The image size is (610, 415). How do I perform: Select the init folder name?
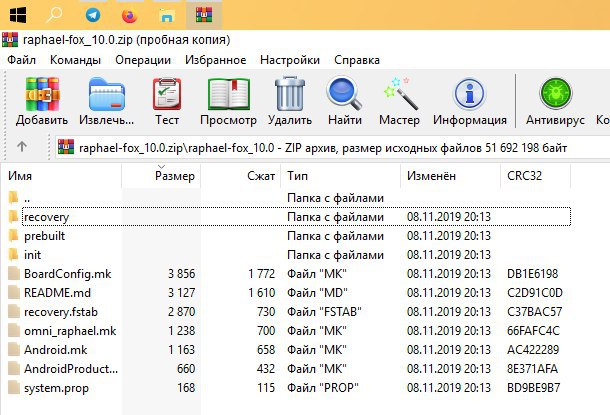32,255
